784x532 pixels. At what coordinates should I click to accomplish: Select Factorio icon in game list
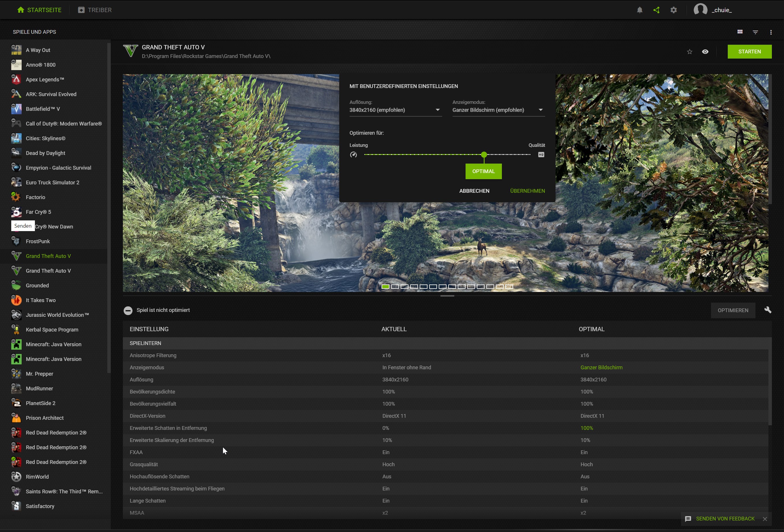(x=16, y=197)
